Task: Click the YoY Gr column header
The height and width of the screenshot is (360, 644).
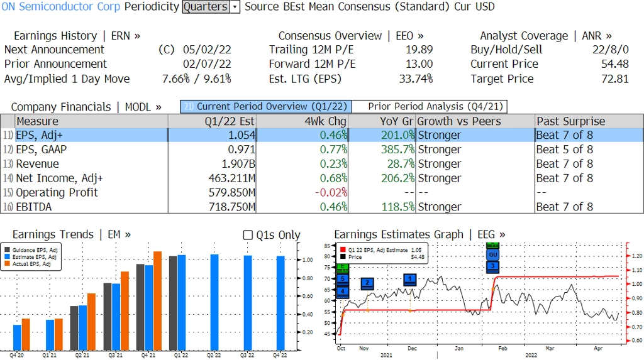Action: tap(382, 121)
